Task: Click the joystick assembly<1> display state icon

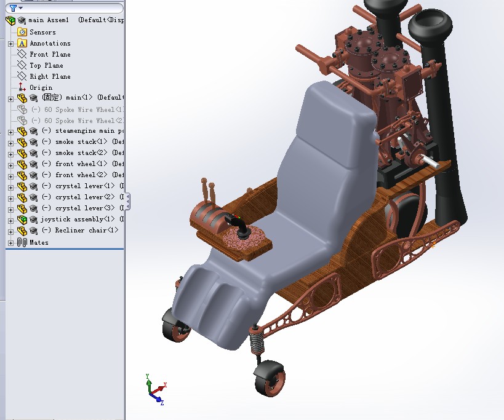Action: click(33, 220)
